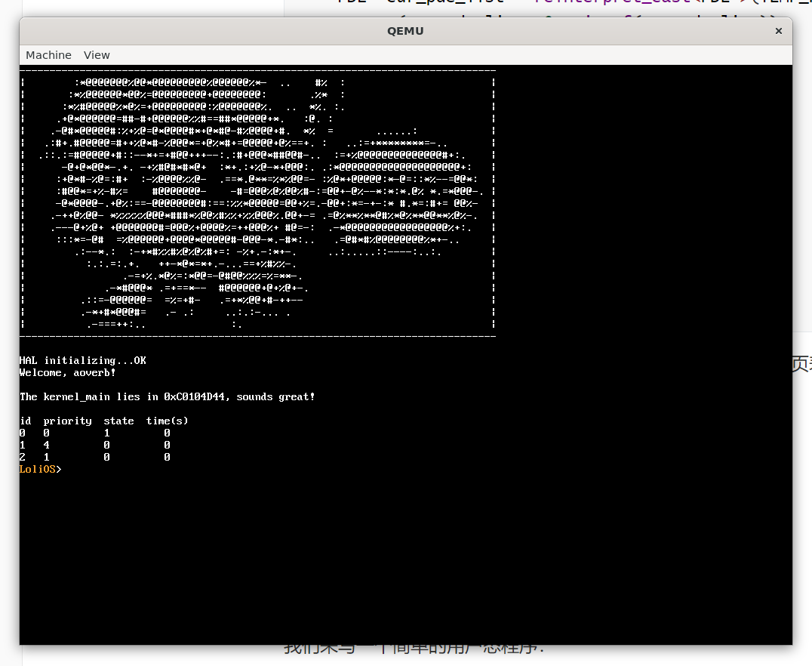812x666 pixels.
Task: Click the "state" column header
Action: [118, 421]
